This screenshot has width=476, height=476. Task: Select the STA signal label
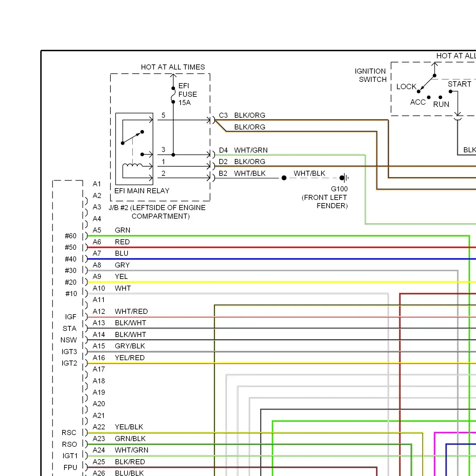tap(69, 328)
